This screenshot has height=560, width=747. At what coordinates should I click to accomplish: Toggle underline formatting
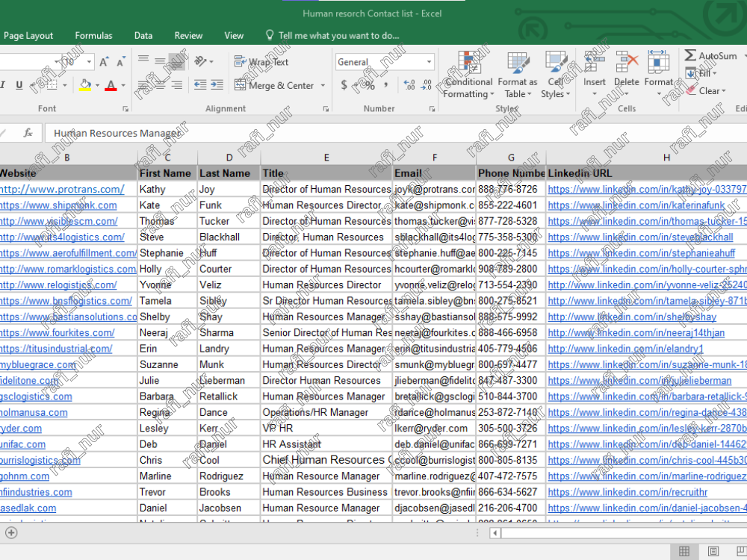tap(18, 85)
